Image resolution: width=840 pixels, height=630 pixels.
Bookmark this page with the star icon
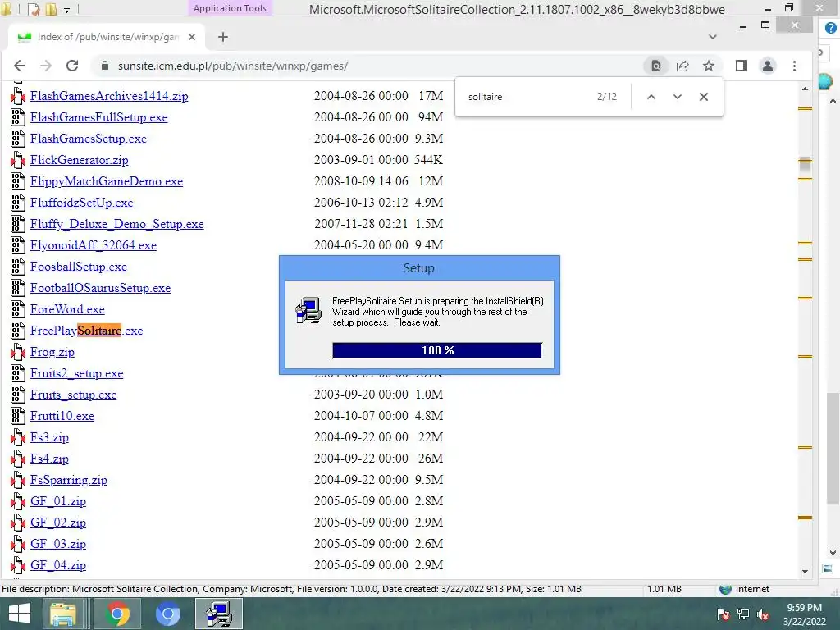point(709,66)
